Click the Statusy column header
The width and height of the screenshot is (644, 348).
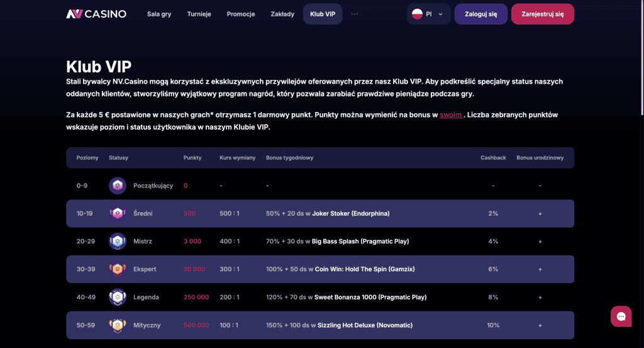click(x=118, y=158)
